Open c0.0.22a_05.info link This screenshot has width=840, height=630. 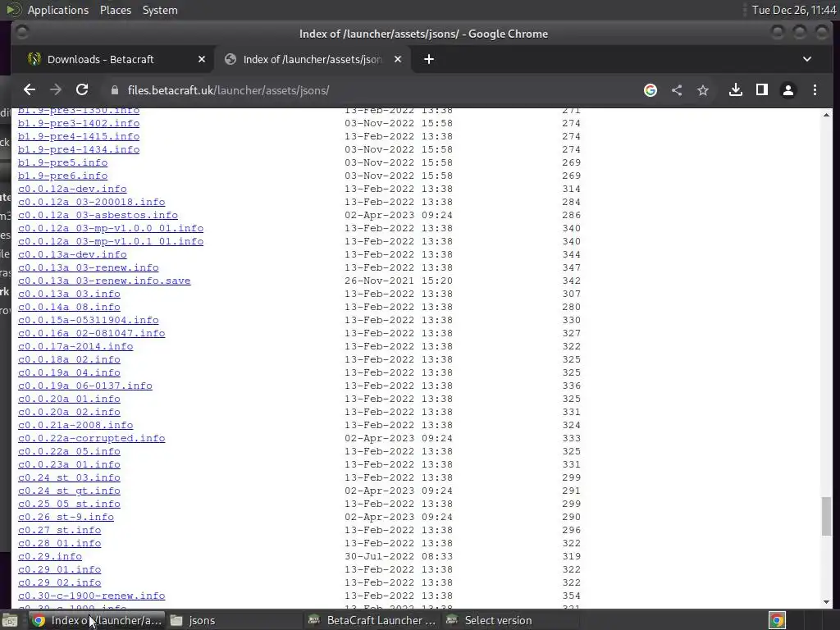point(69,451)
